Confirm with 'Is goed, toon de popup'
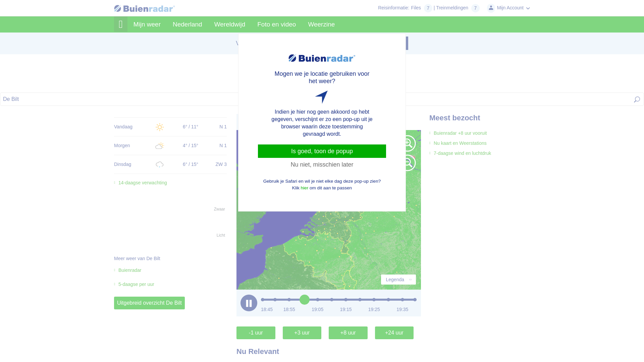 click(x=322, y=151)
